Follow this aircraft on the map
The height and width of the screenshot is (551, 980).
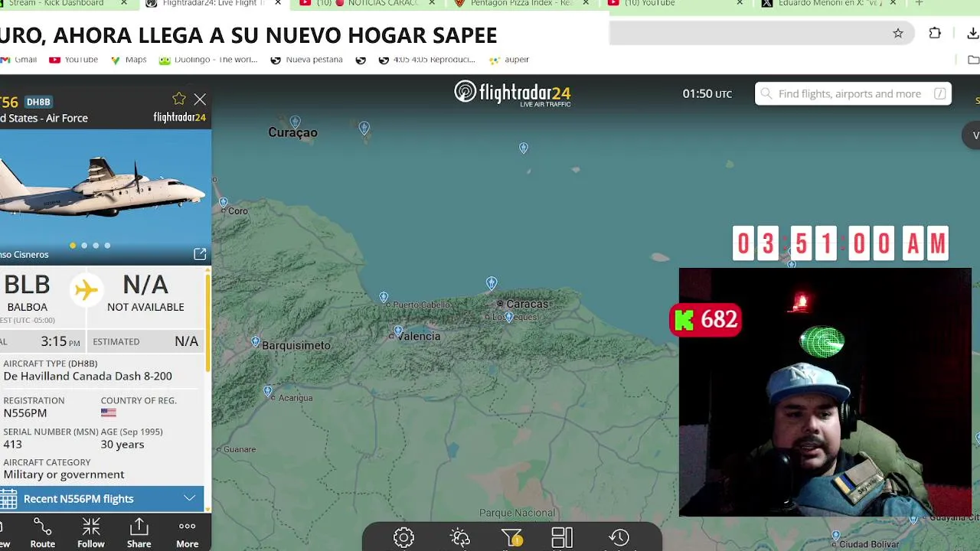click(91, 533)
